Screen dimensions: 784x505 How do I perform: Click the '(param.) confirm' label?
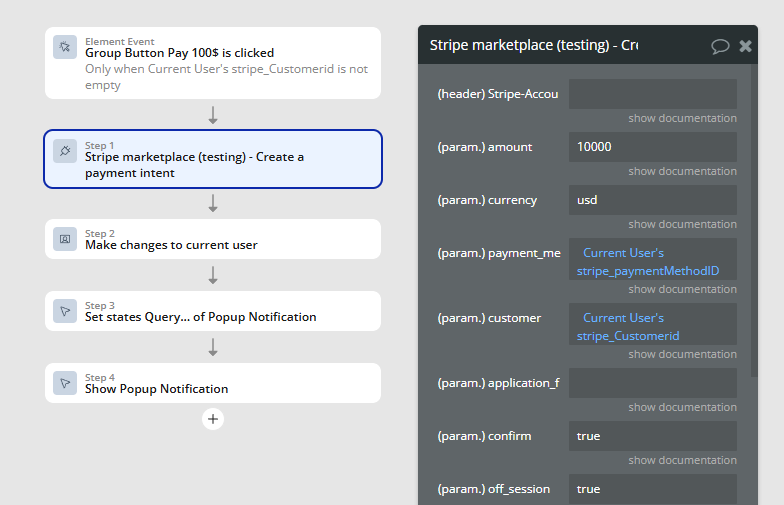[x=484, y=436]
